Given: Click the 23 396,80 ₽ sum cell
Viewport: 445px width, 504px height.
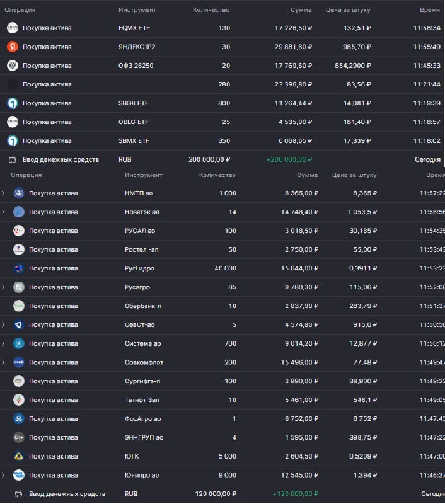Looking at the screenshot, I should pos(293,84).
